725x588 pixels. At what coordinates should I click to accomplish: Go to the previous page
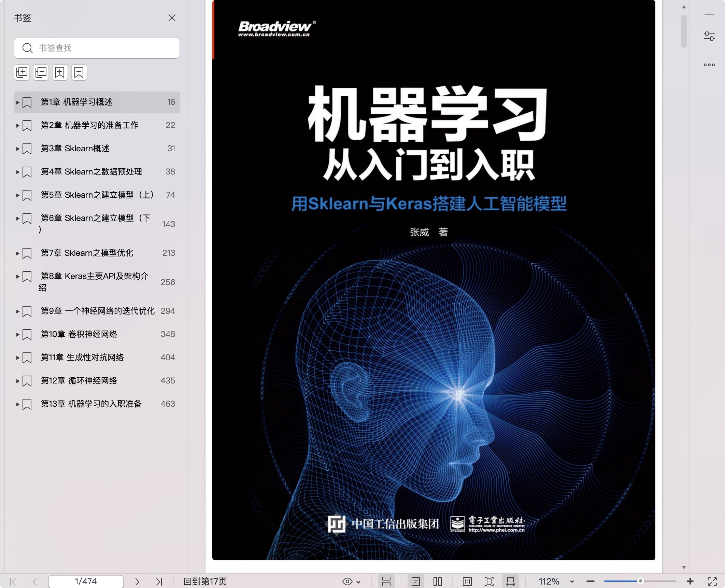[34, 581]
